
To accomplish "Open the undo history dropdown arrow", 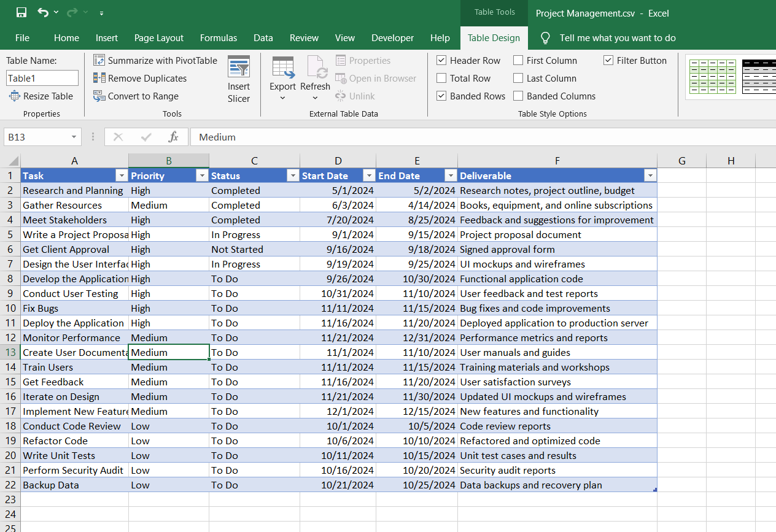I will 56,13.
